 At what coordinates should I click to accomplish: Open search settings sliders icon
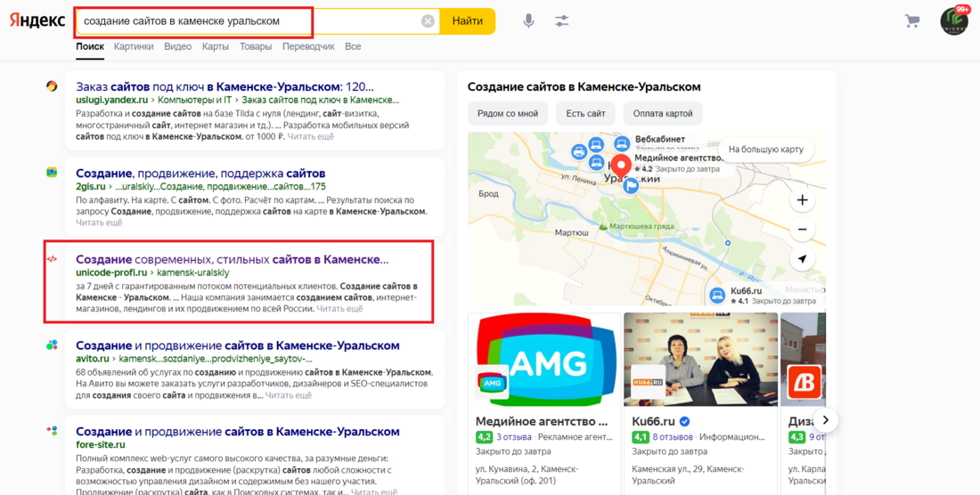pos(562,21)
